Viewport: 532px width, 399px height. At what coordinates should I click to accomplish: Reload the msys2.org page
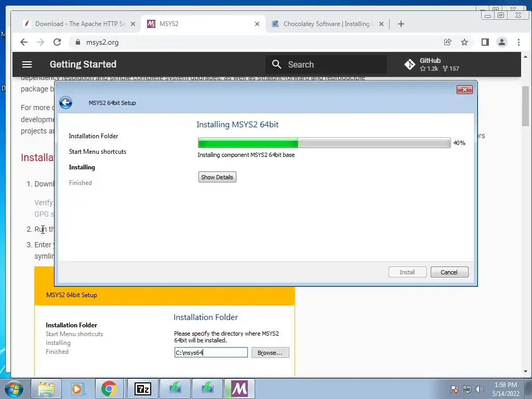[57, 42]
